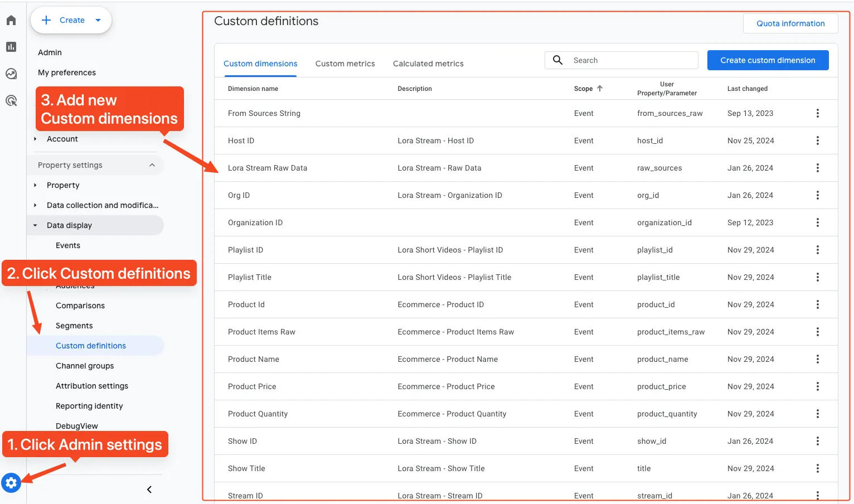The image size is (854, 504).
Task: Click product_items_raw parameter cell
Action: pyautogui.click(x=671, y=332)
